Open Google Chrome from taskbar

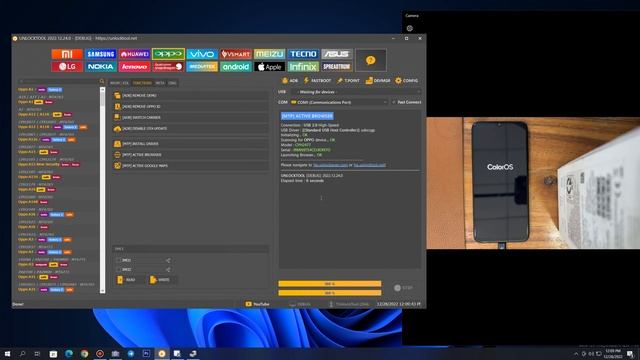[84, 353]
